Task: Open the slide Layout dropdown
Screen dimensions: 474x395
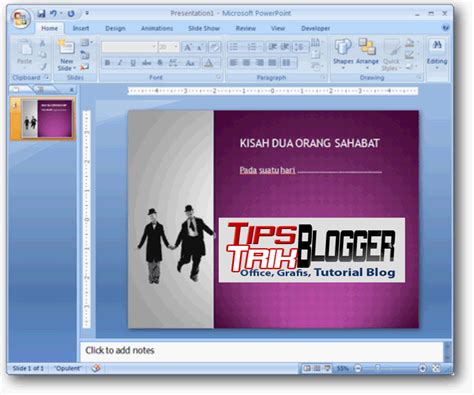Action: click(86, 43)
